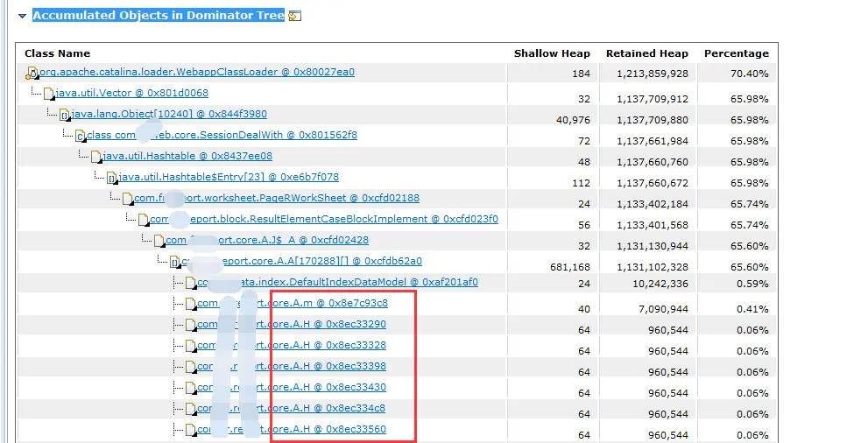Click the Percentage column header
This screenshot has width=868, height=443.
[737, 53]
